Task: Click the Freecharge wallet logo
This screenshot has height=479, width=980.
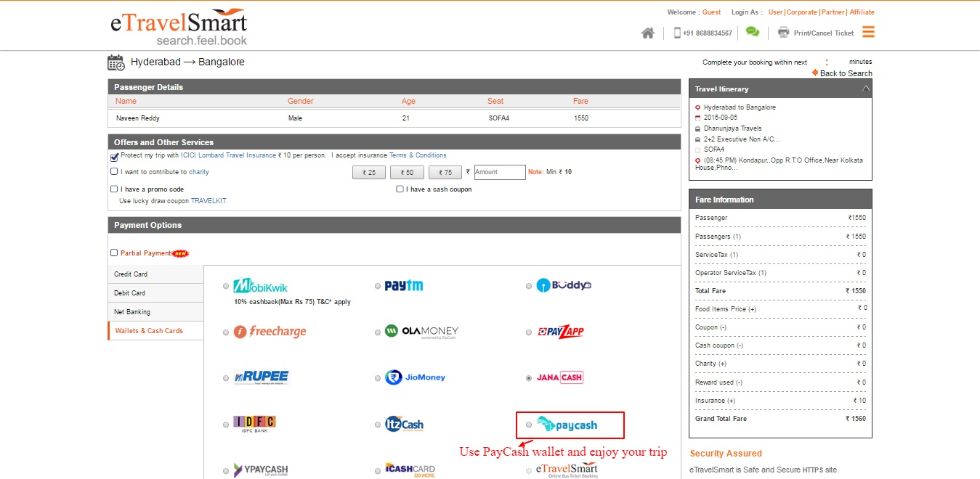Action: [270, 332]
